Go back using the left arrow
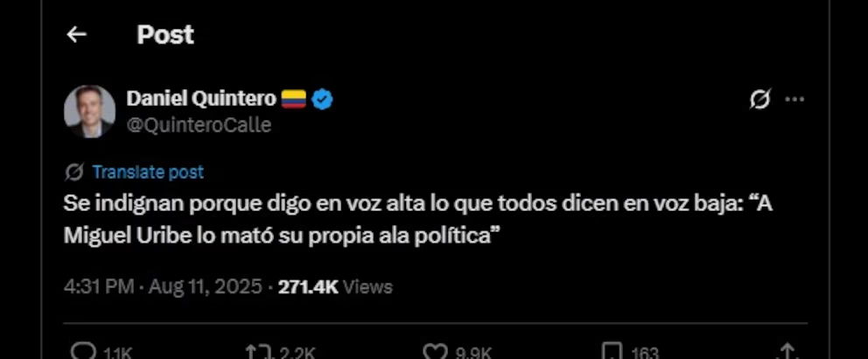Screen dimensions: 868x359 76,35
